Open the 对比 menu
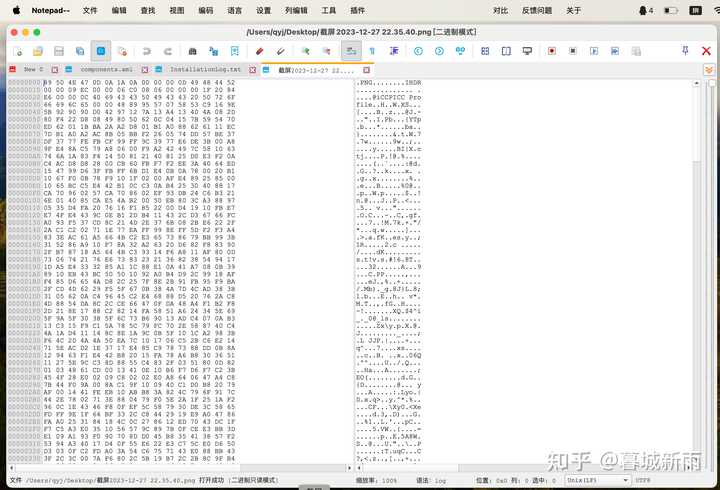Viewport: 720px width, 490px height. coord(501,10)
